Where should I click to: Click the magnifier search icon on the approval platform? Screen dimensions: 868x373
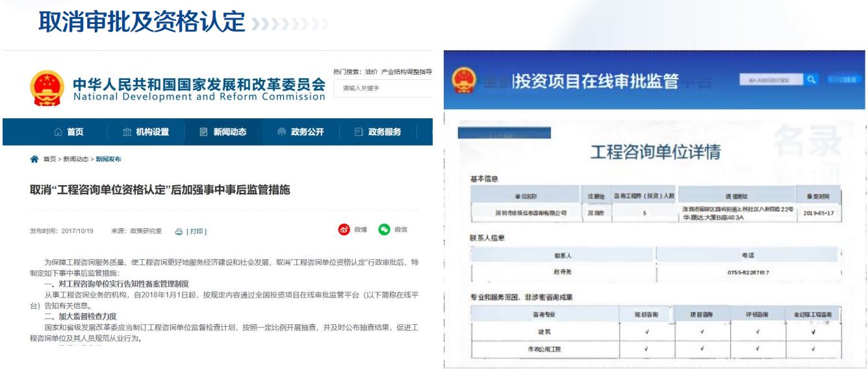coord(811,79)
